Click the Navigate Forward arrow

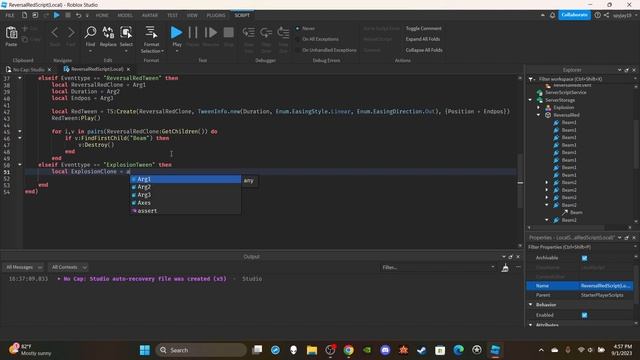pos(71,32)
